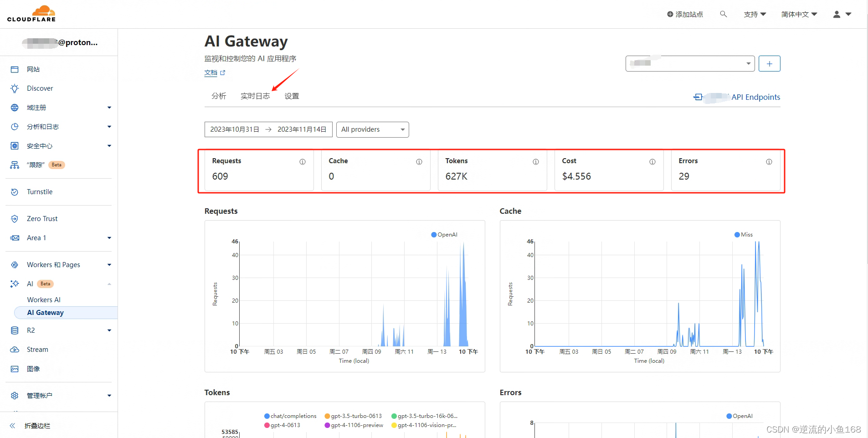Expand the Area 1 sidebar section

(109, 238)
